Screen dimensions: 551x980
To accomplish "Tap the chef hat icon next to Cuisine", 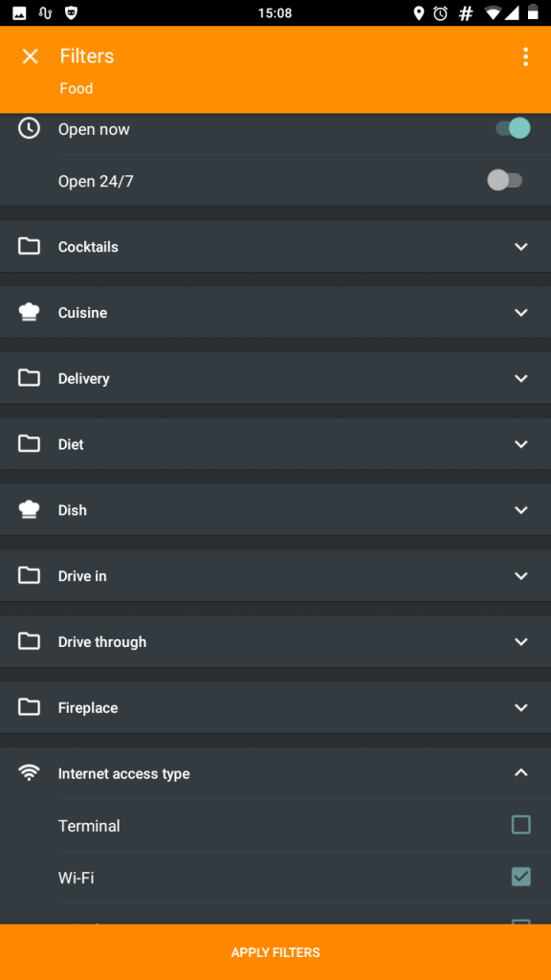I will coord(29,312).
